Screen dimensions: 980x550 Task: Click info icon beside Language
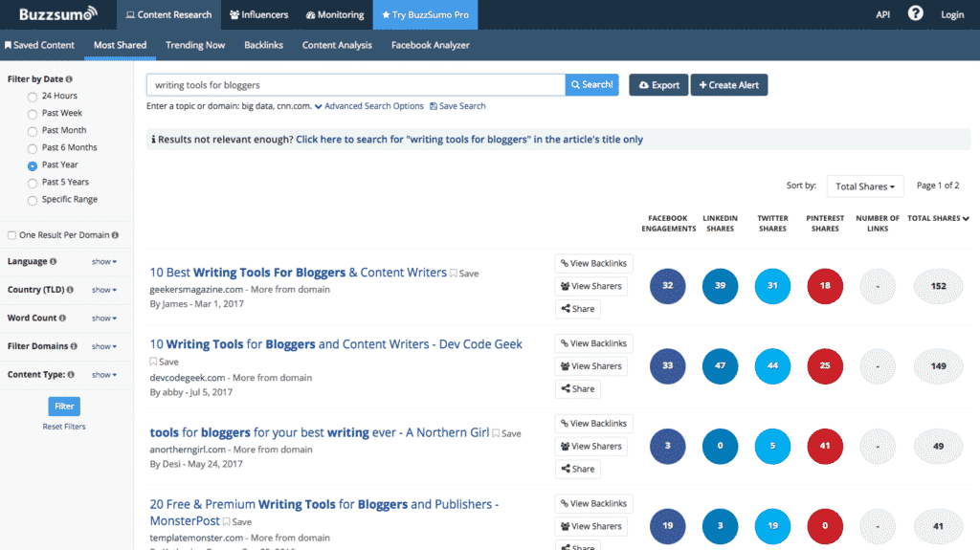coord(54,261)
